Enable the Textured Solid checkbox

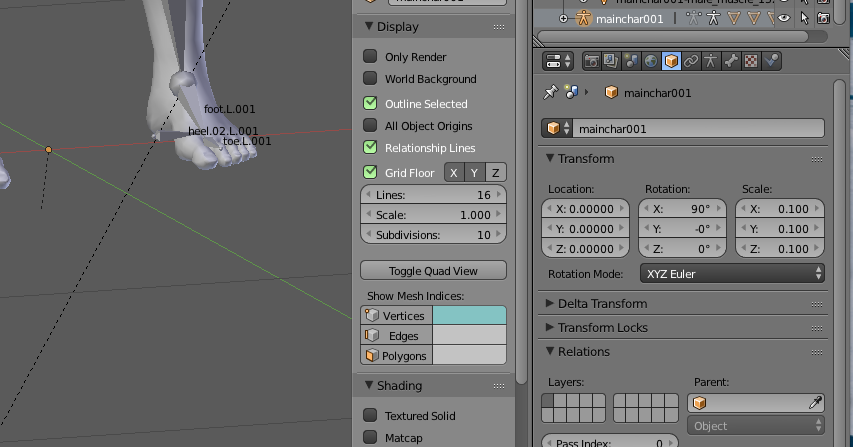pyautogui.click(x=370, y=415)
